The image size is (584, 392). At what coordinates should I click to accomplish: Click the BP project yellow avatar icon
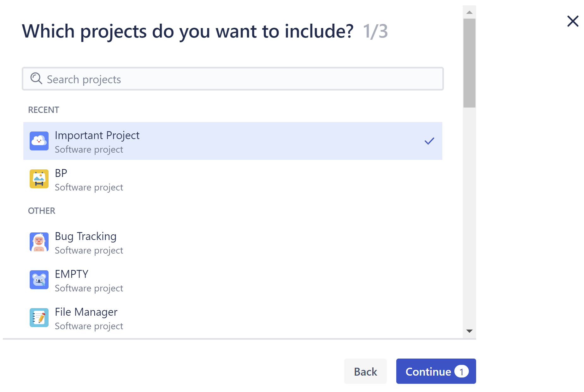tap(39, 179)
